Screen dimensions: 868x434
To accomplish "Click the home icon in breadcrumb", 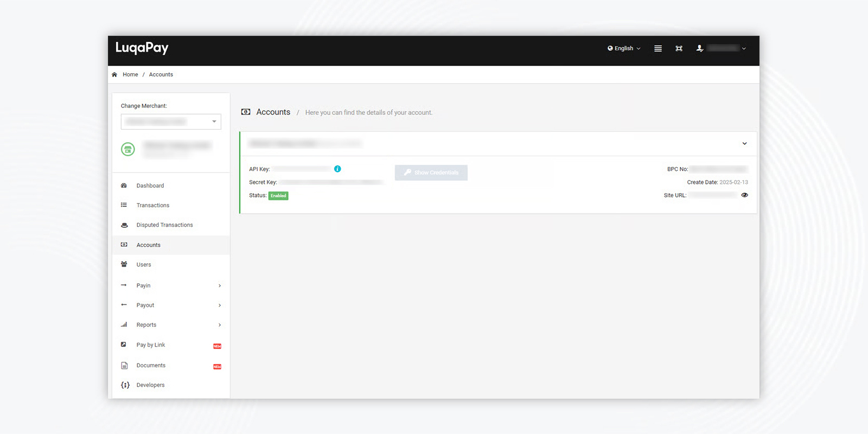I will point(114,75).
